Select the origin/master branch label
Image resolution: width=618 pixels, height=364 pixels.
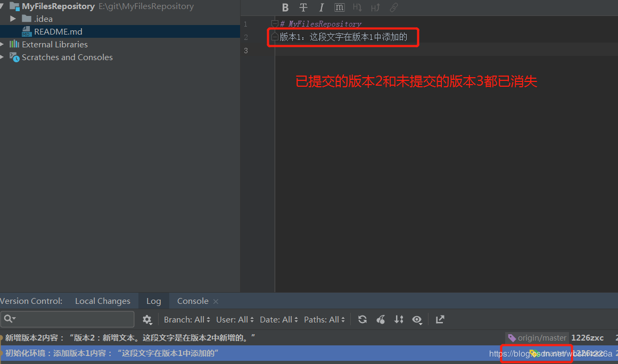click(537, 337)
